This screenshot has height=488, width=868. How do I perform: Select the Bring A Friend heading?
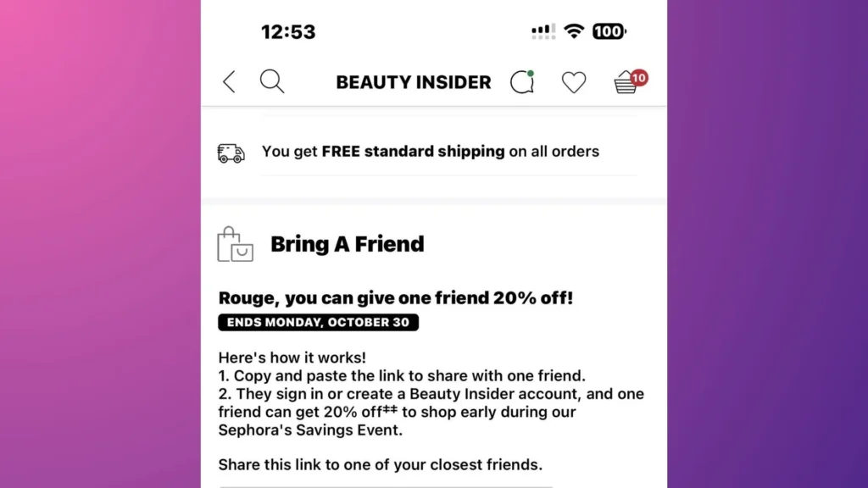(347, 244)
